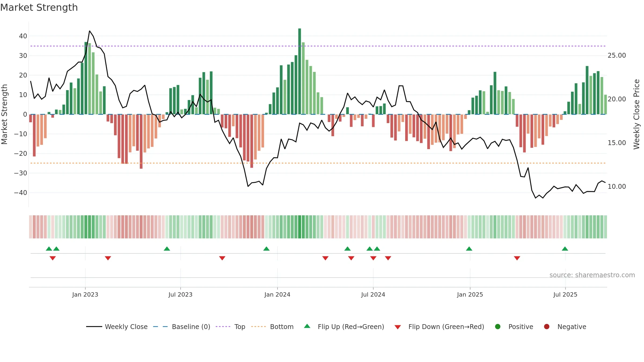644x362 pixels.
Task: Click the "20.00" right-axis price tick
Action: (617, 99)
